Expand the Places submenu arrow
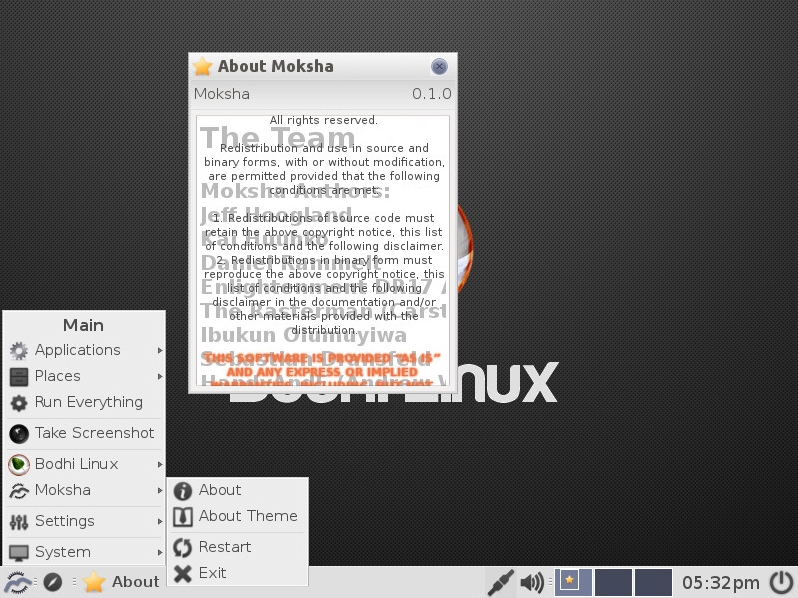The width and height of the screenshot is (798, 598). pyautogui.click(x=160, y=377)
